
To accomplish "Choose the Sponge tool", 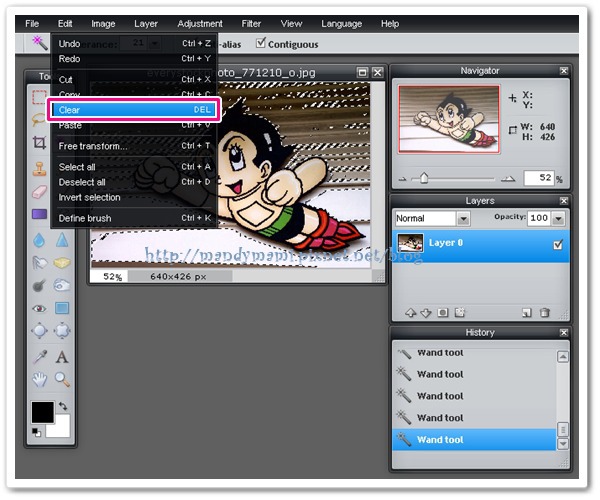I will coord(62,263).
